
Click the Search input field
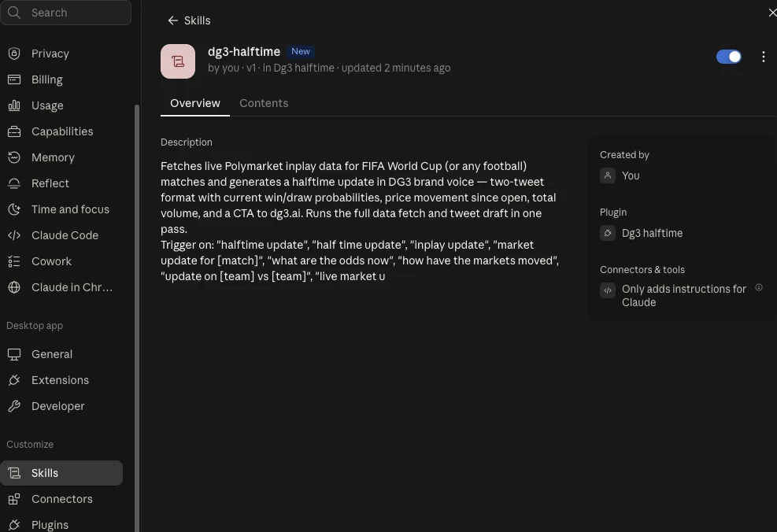(66, 13)
